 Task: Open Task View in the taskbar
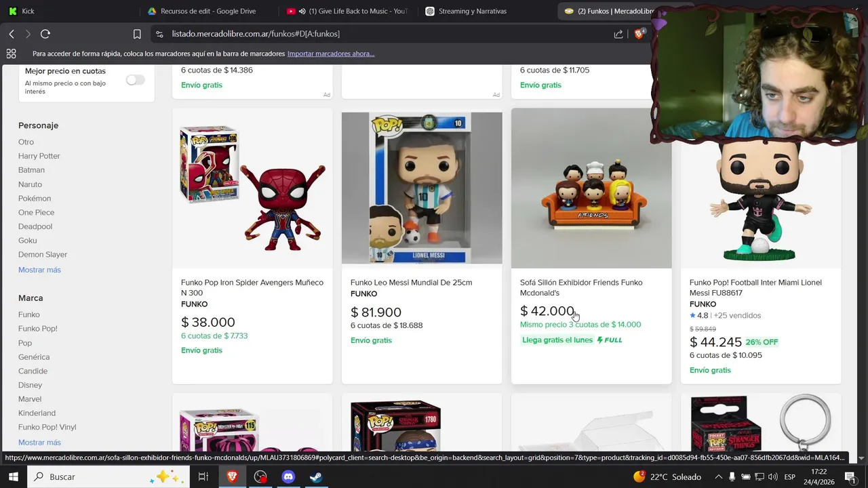pos(203,476)
